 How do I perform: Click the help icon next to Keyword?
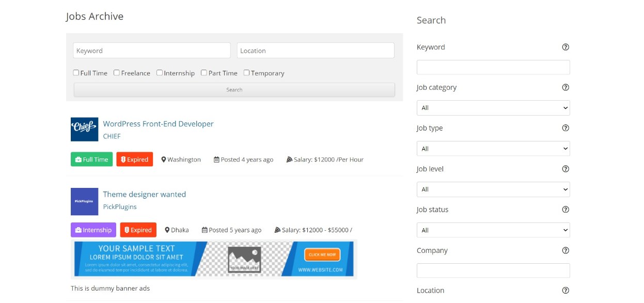pos(566,47)
